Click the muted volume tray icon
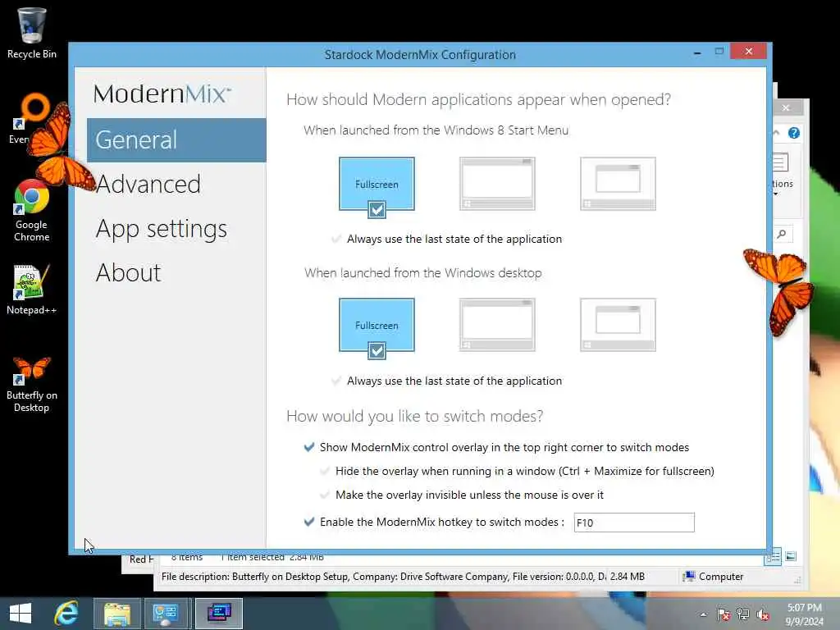The width and height of the screenshot is (840, 630). pos(763,614)
